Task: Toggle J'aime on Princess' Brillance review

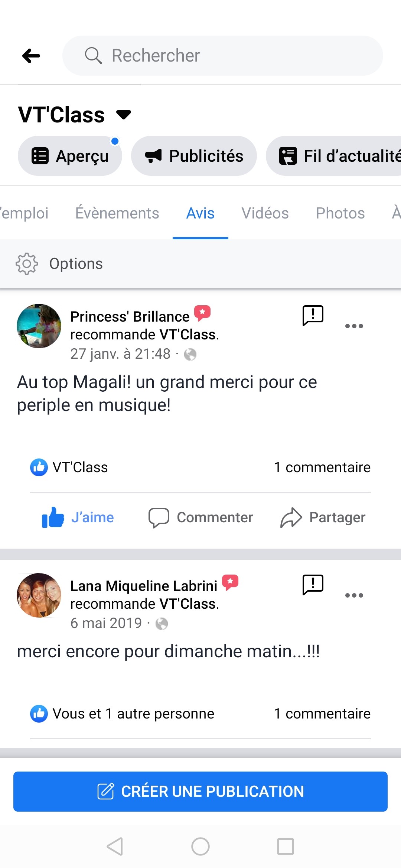Action: [78, 517]
